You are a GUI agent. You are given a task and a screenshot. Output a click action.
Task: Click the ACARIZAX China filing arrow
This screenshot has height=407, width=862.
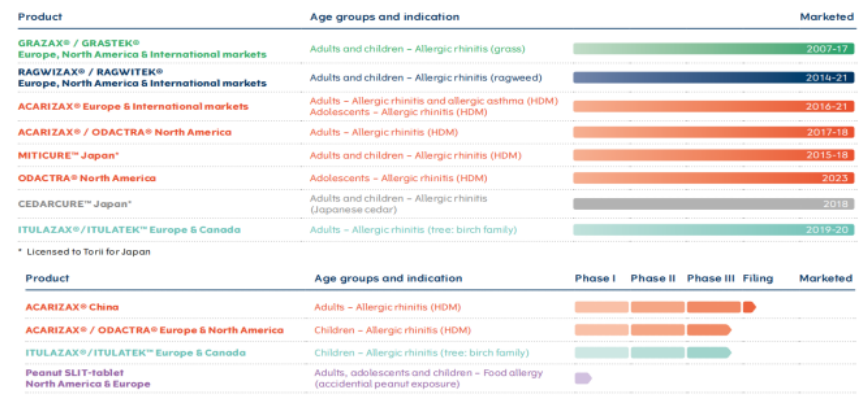[x=749, y=307]
